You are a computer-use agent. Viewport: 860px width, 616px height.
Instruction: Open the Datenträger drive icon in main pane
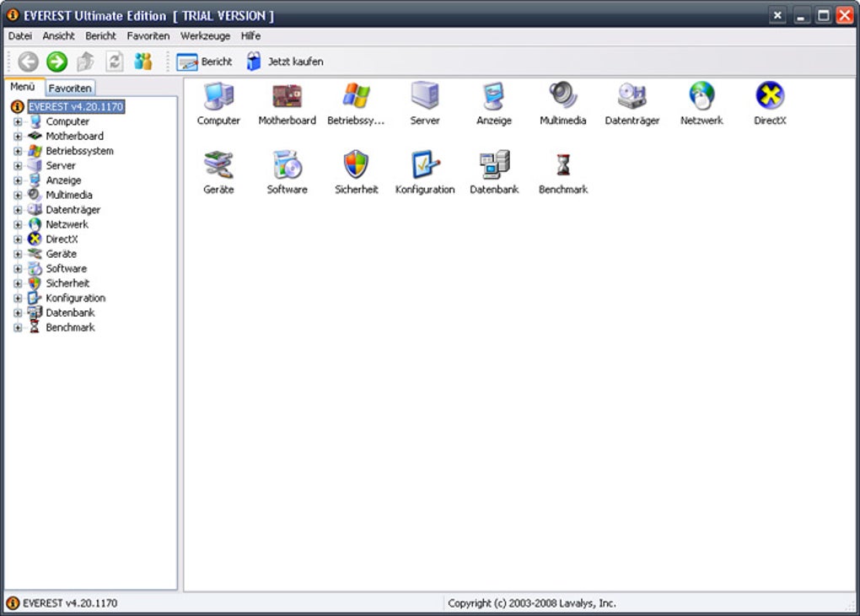click(632, 96)
